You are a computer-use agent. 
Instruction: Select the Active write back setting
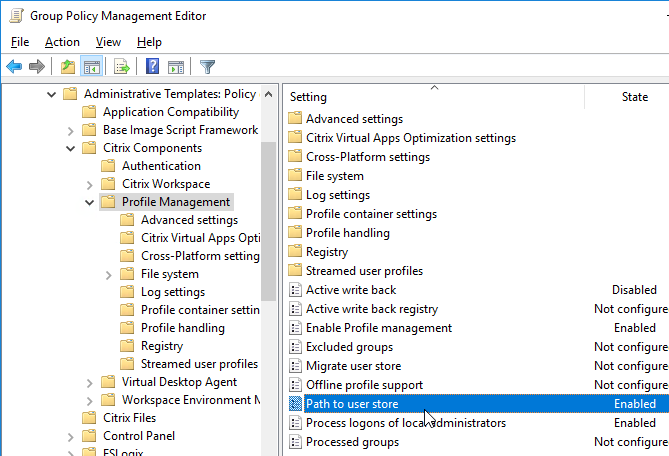pyautogui.click(x=351, y=290)
